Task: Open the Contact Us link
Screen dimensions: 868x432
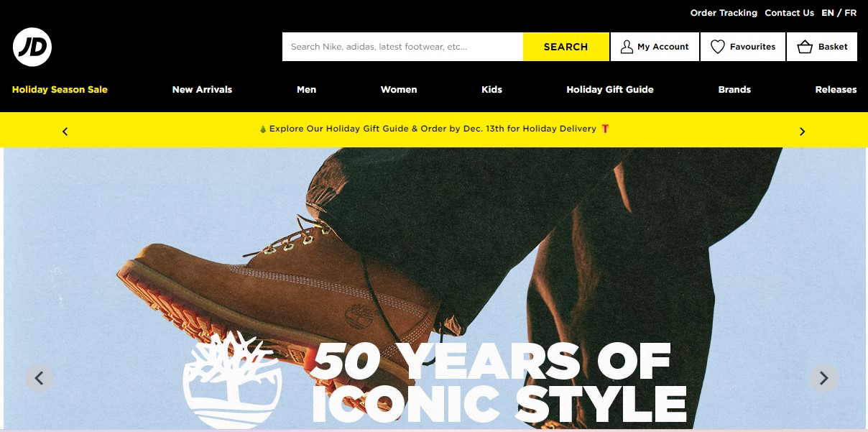Action: pyautogui.click(x=789, y=13)
